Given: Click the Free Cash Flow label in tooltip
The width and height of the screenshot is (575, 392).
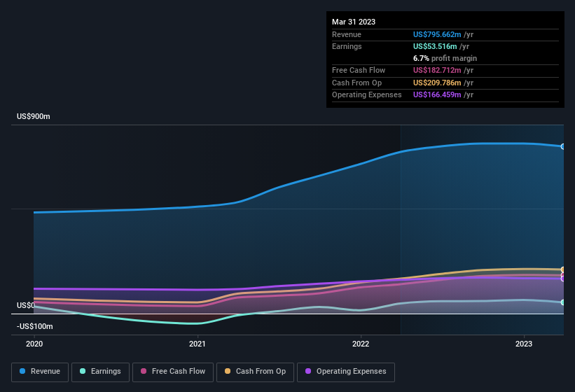Looking at the screenshot, I should pos(359,70).
